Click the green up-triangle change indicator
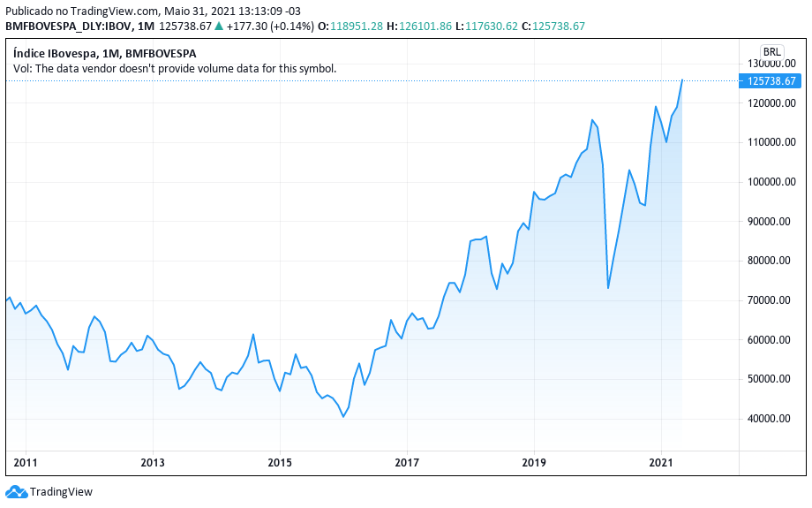This screenshot has height=508, width=812. coord(219,26)
